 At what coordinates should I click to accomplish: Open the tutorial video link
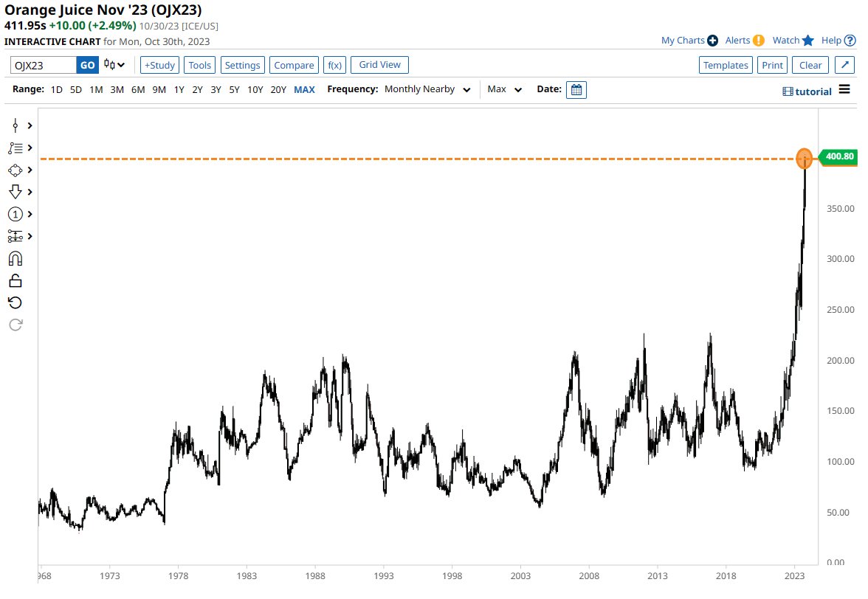pos(807,91)
